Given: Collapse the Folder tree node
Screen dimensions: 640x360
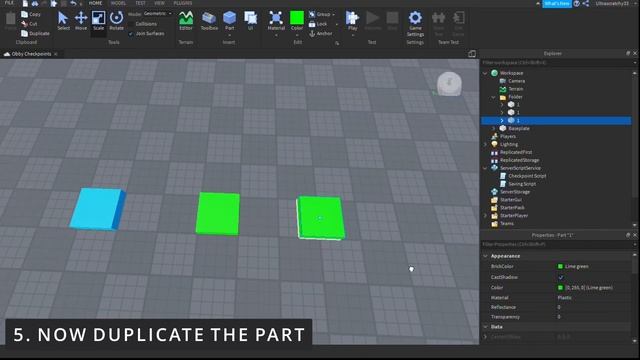Looking at the screenshot, I should pyautogui.click(x=493, y=97).
